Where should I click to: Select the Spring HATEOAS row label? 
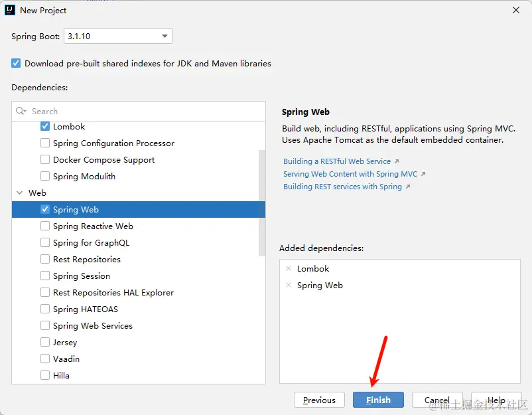tap(86, 309)
